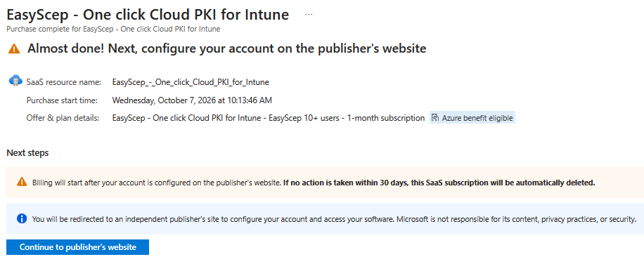Select the SaaS resource name value EasyScep_-_One_click_Cloud_PKI_for_Intune
The image size is (644, 264).
191,82
